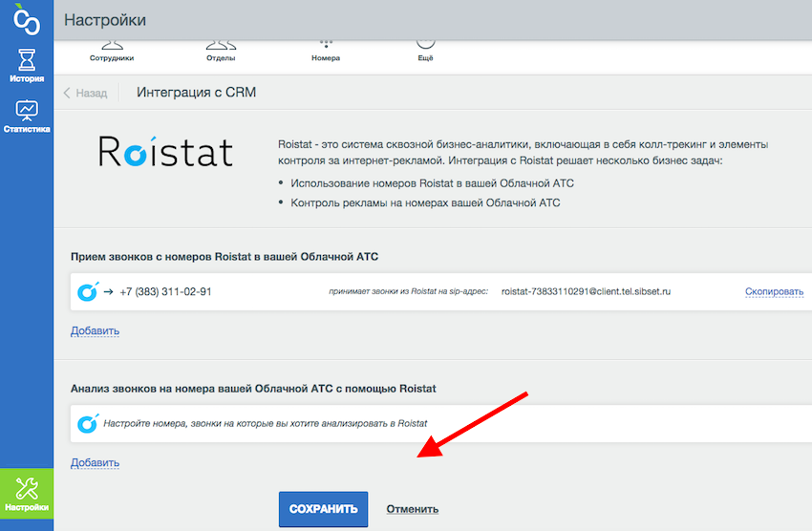The image size is (812, 531).
Task: Go back with the Назад link
Action: click(85, 94)
